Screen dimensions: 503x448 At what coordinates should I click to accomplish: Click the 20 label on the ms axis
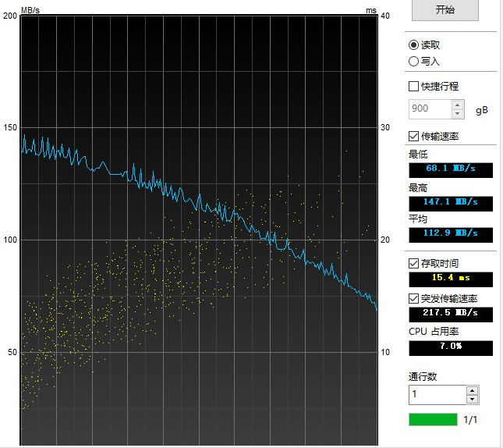coord(385,240)
